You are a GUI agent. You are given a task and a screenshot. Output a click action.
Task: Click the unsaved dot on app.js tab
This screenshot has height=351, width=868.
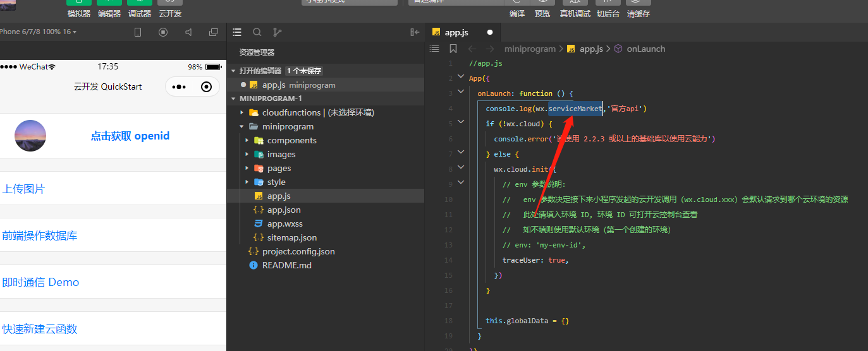click(x=490, y=32)
